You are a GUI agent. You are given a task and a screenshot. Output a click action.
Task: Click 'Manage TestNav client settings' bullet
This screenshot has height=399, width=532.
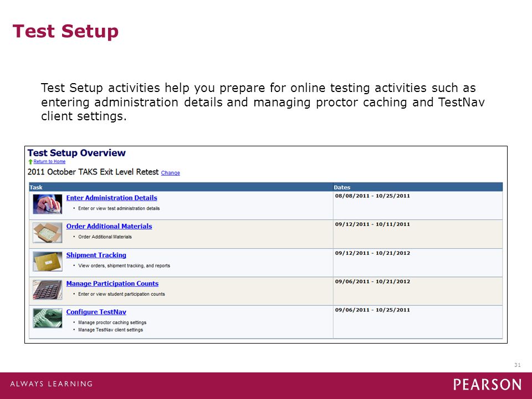110,330
